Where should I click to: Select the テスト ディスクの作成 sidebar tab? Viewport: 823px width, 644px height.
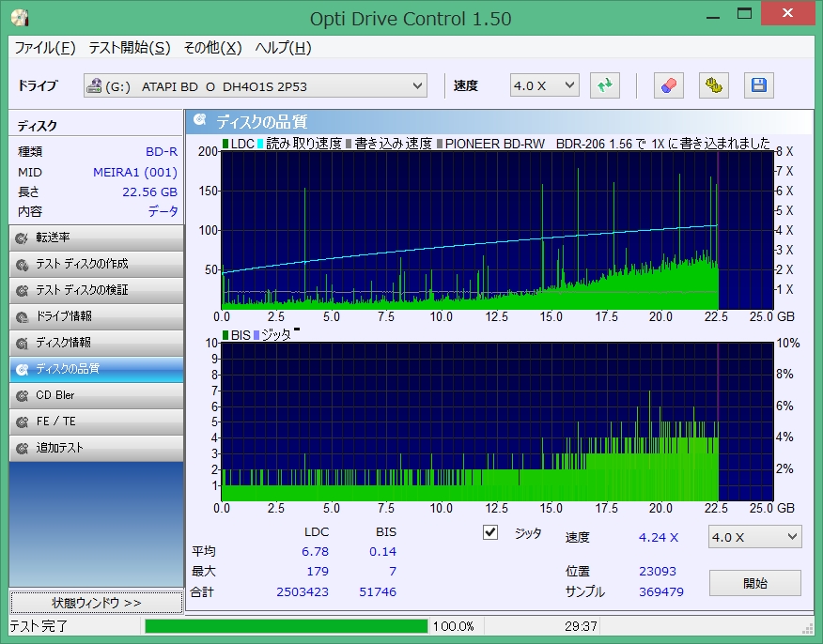pyautogui.click(x=96, y=265)
